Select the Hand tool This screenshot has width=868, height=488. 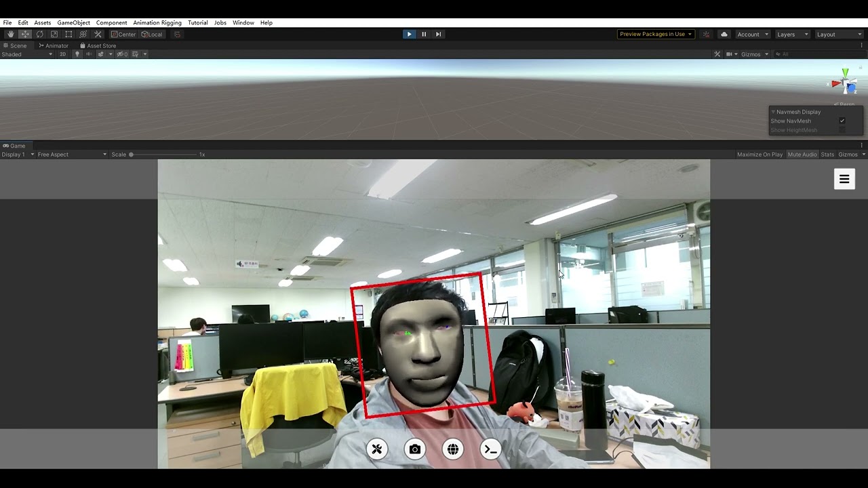10,34
